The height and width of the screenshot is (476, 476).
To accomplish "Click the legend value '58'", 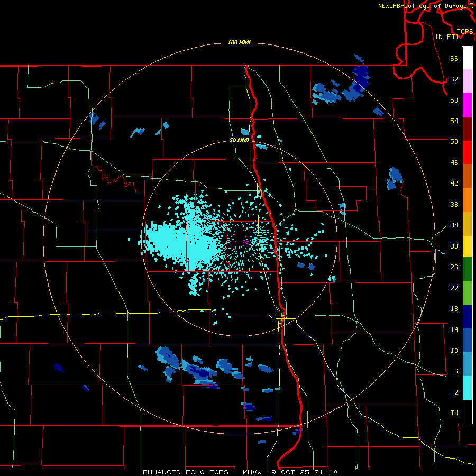I will point(454,100).
